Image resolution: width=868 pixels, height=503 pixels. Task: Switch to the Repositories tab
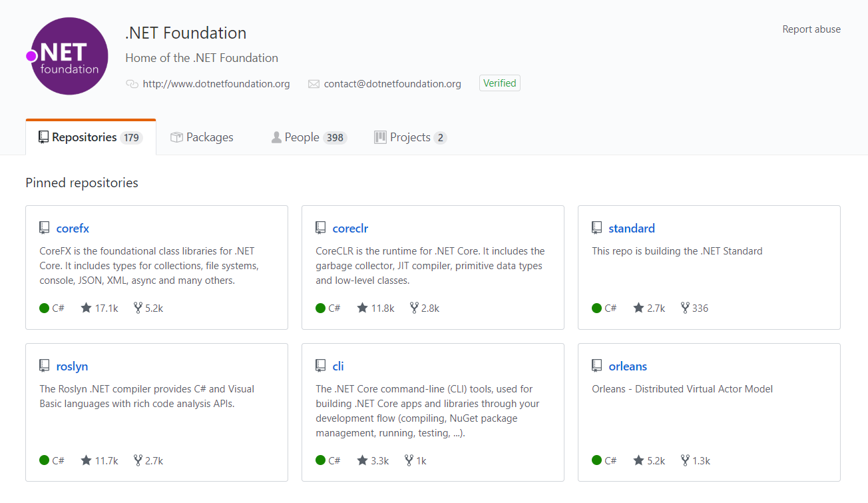click(91, 137)
